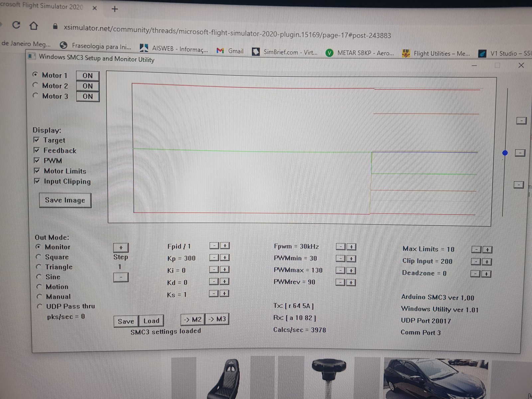Image resolution: width=532 pixels, height=399 pixels.
Task: Select the Motor 1 radio button
Action: (x=35, y=74)
